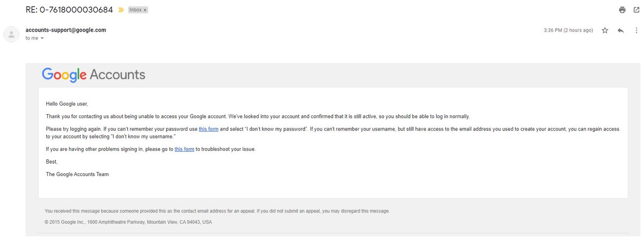
Task: Click "The Google Accounts Team" signature
Action: click(x=77, y=174)
